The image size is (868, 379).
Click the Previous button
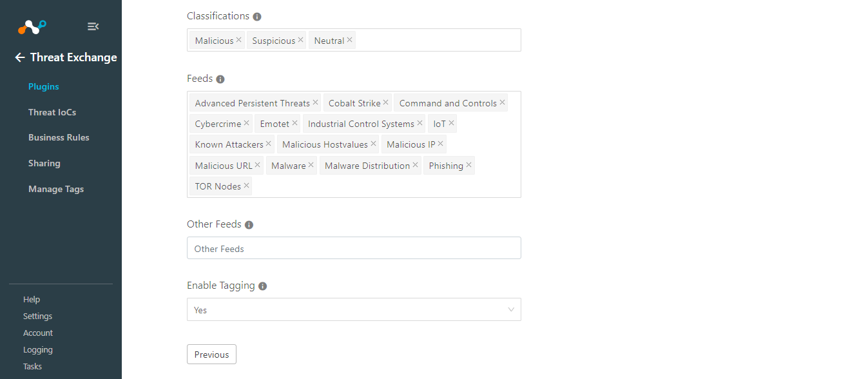click(x=211, y=355)
